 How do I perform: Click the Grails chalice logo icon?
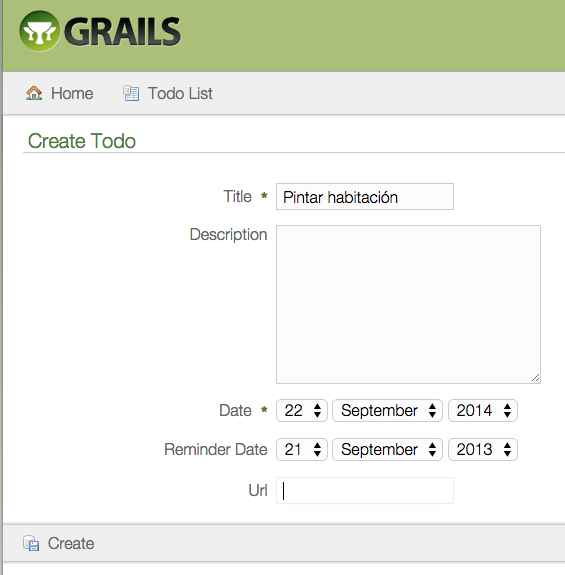point(40,31)
